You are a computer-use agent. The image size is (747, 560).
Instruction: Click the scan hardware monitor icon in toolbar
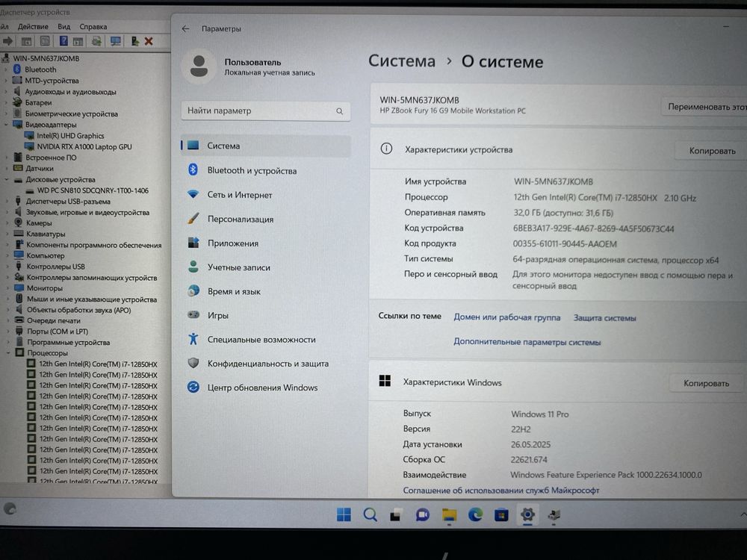point(115,41)
